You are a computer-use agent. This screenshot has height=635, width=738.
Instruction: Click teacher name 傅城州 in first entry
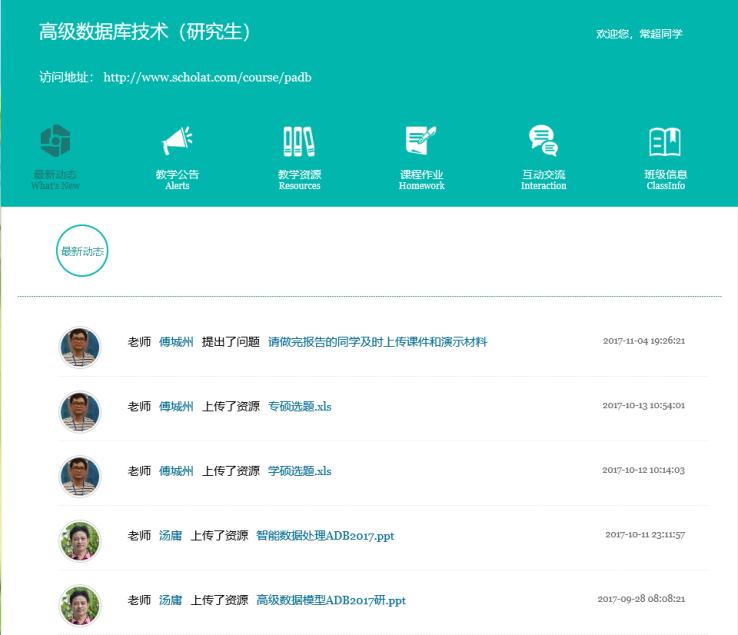click(176, 342)
